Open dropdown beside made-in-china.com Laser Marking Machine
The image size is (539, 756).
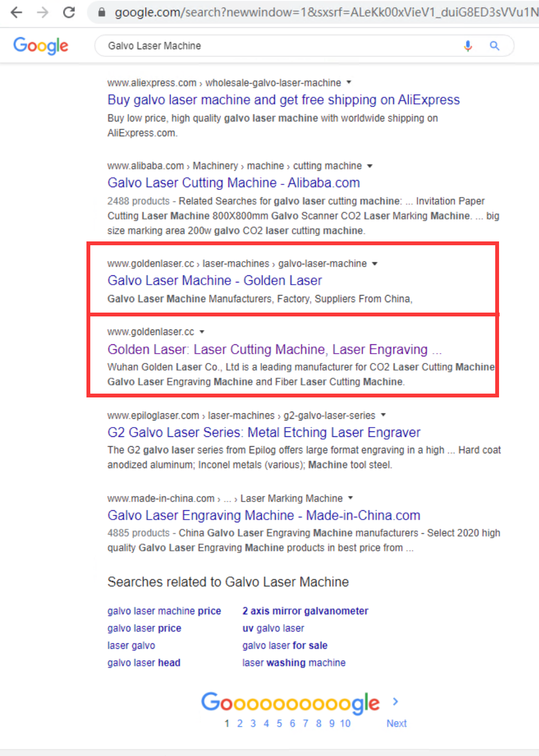click(x=351, y=498)
